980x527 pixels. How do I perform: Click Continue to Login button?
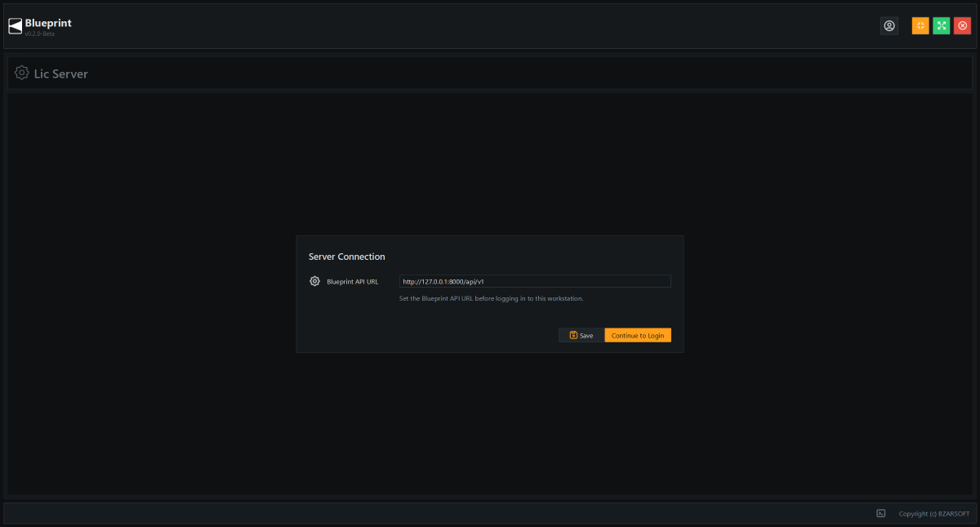638,335
